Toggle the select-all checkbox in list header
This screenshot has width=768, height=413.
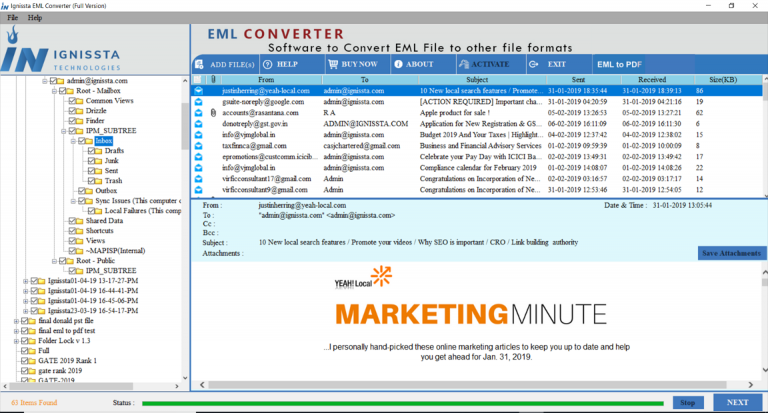(x=197, y=79)
